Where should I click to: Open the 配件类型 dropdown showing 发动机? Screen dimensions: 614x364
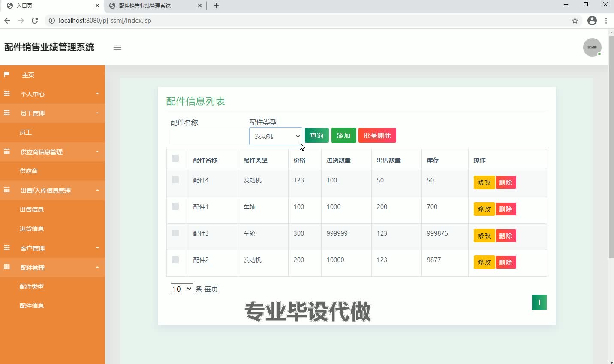point(276,136)
